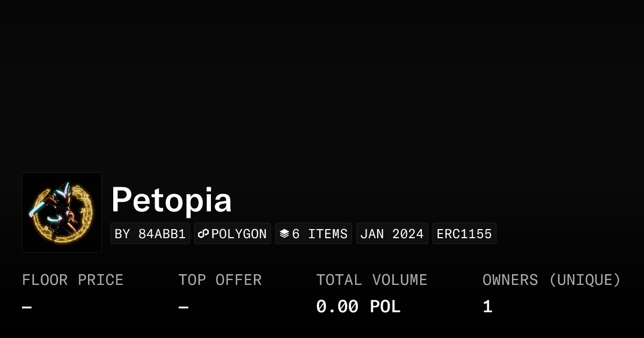Click the empty dark banner area
The image size is (644, 338).
322,80
